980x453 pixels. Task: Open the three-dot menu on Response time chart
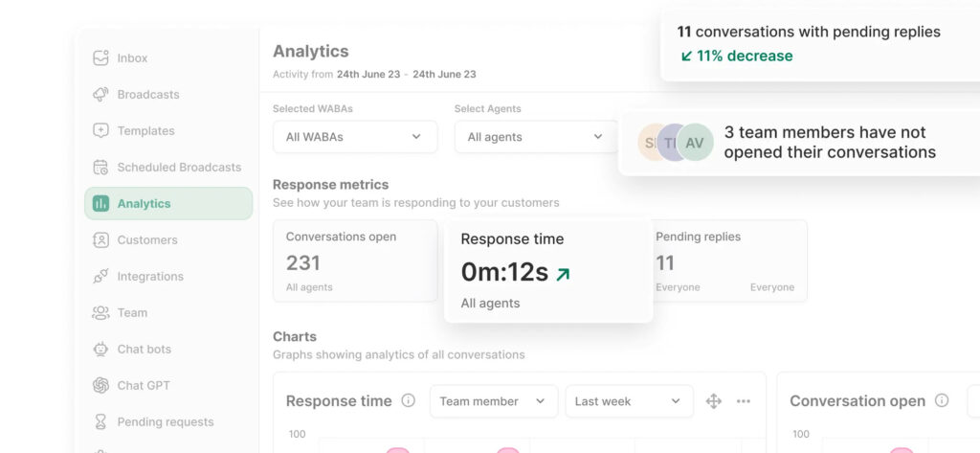coord(744,401)
